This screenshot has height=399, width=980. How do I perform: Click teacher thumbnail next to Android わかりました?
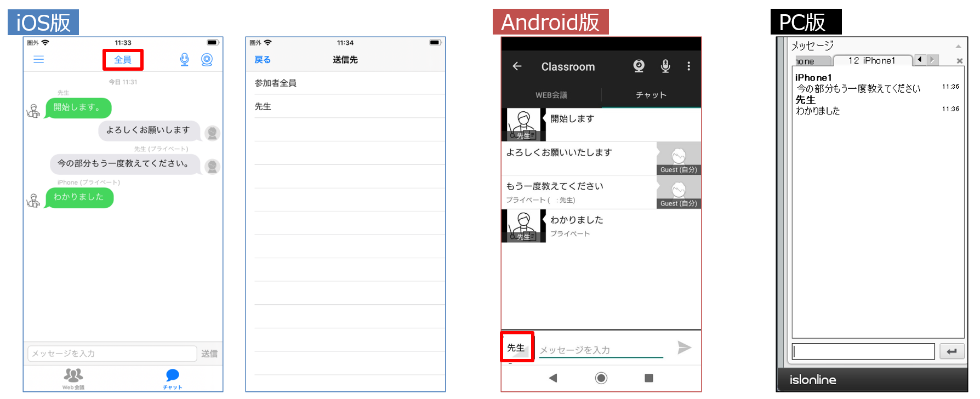click(523, 226)
